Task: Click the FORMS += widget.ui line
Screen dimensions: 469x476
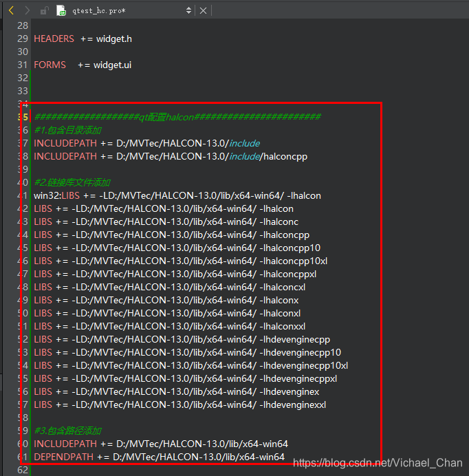Action: click(x=83, y=65)
